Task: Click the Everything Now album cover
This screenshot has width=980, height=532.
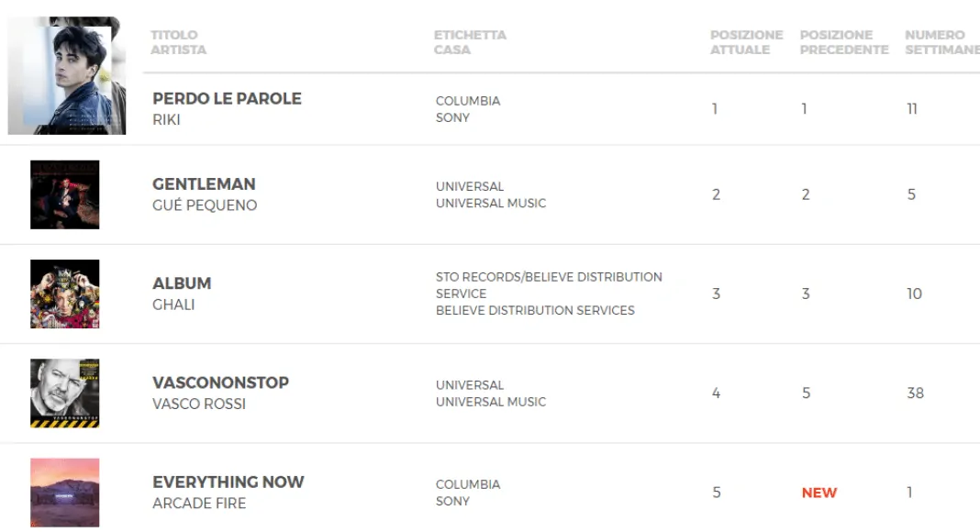Action: pos(64,493)
